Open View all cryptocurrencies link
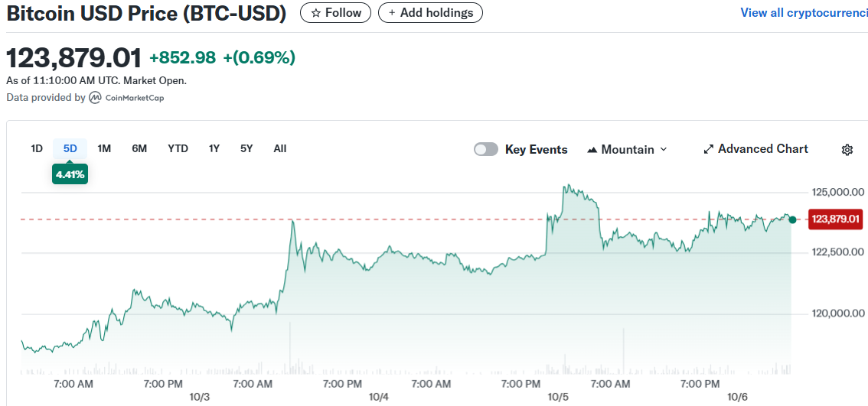The width and height of the screenshot is (868, 406). click(x=804, y=13)
